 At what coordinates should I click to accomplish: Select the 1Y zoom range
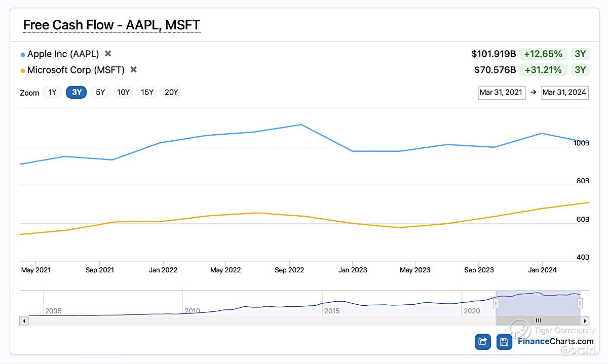tap(52, 92)
